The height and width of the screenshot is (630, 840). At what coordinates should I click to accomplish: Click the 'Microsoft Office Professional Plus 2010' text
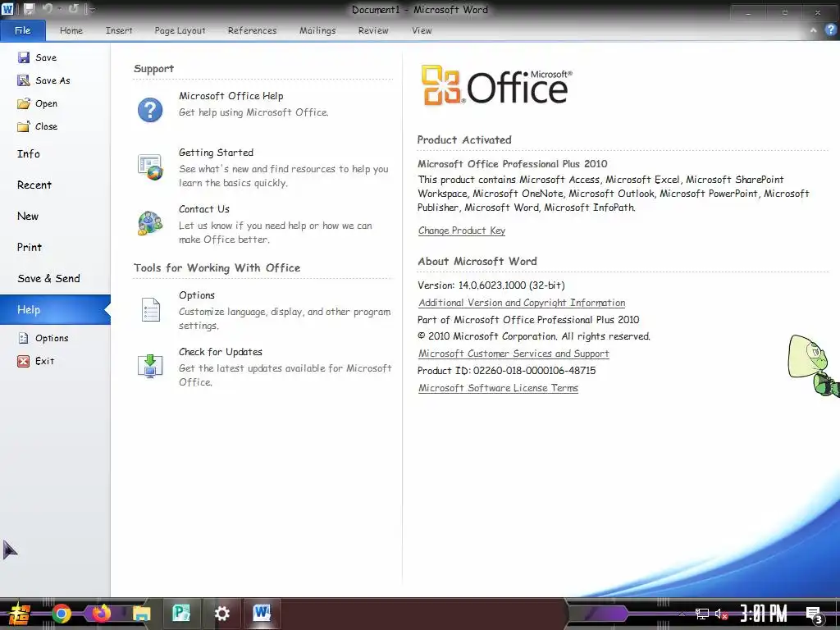point(513,164)
